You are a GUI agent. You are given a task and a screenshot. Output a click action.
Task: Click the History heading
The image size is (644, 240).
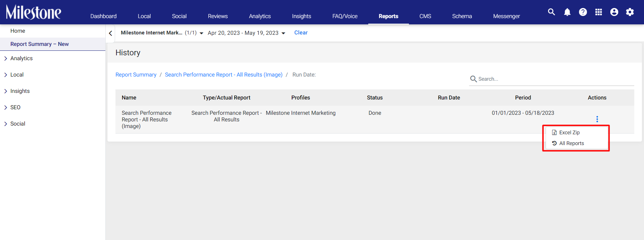pos(128,53)
